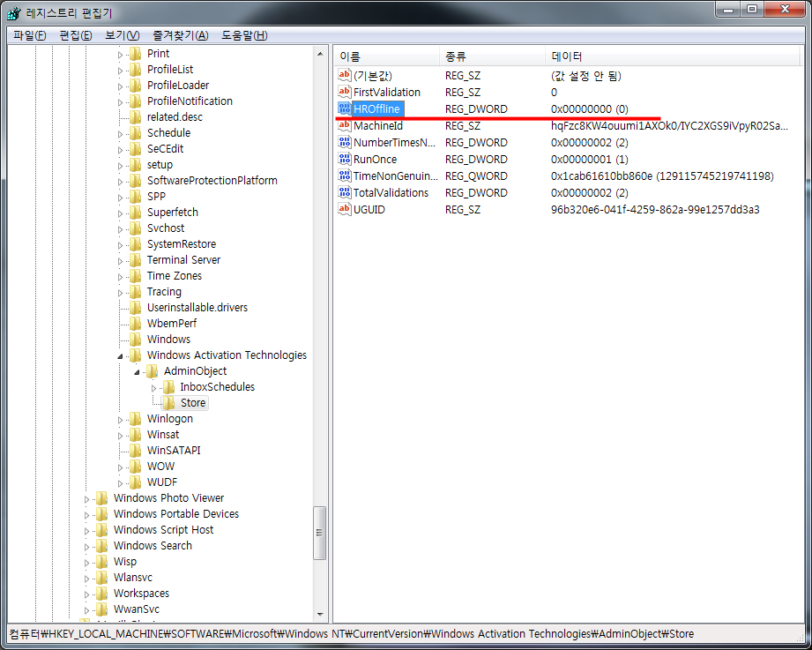
Task: Click the Workspaces folder icon
Action: 102,594
